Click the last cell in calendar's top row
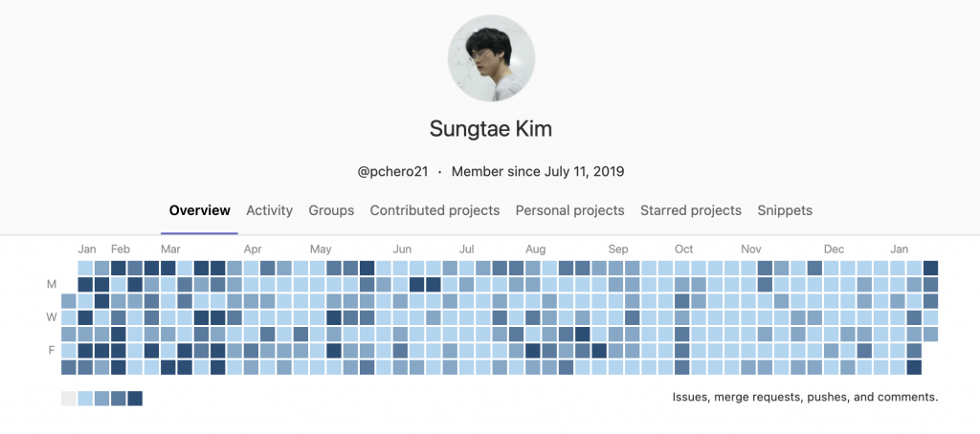 (930, 268)
